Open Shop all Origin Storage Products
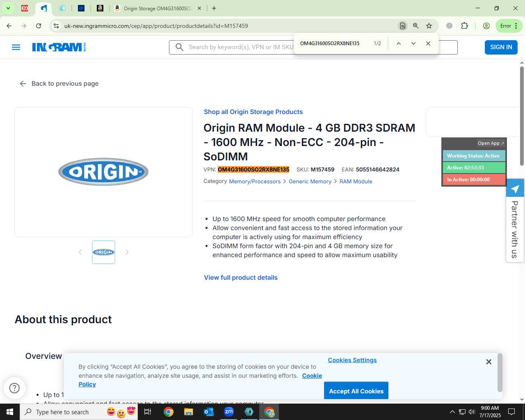Image resolution: width=525 pixels, height=420 pixels. click(253, 112)
